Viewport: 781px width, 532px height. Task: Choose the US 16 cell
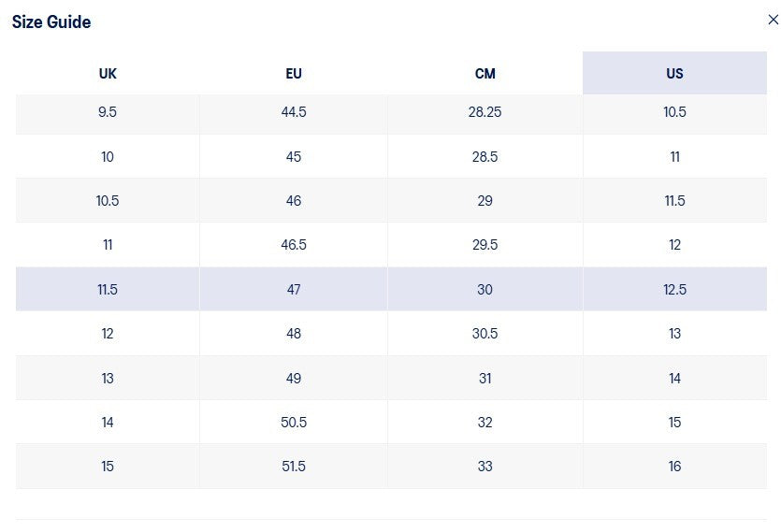click(x=674, y=467)
